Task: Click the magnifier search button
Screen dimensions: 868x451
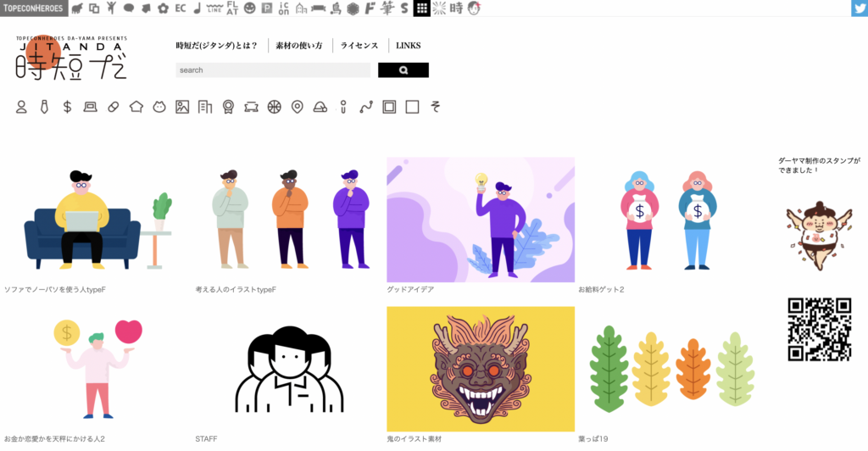Action: (x=403, y=70)
